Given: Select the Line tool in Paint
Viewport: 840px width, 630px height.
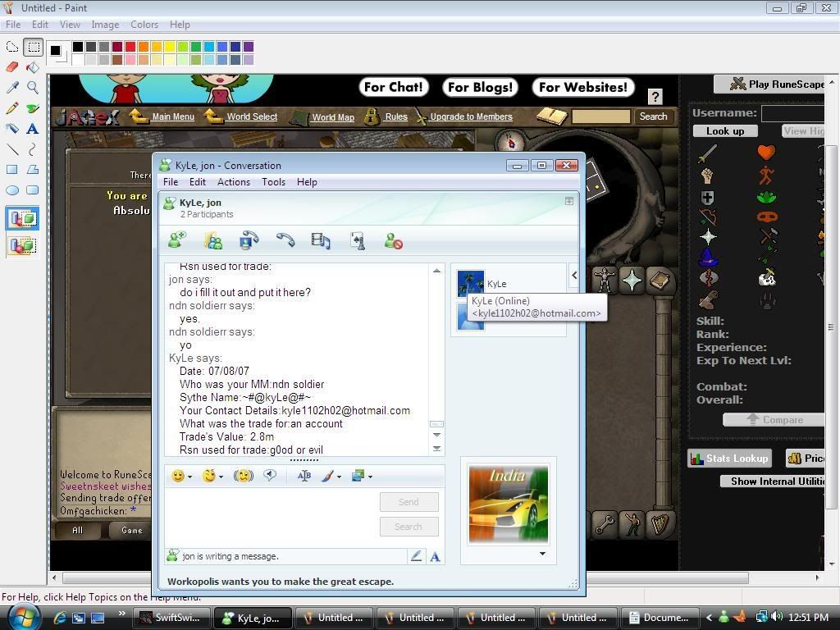Looking at the screenshot, I should click(x=11, y=149).
